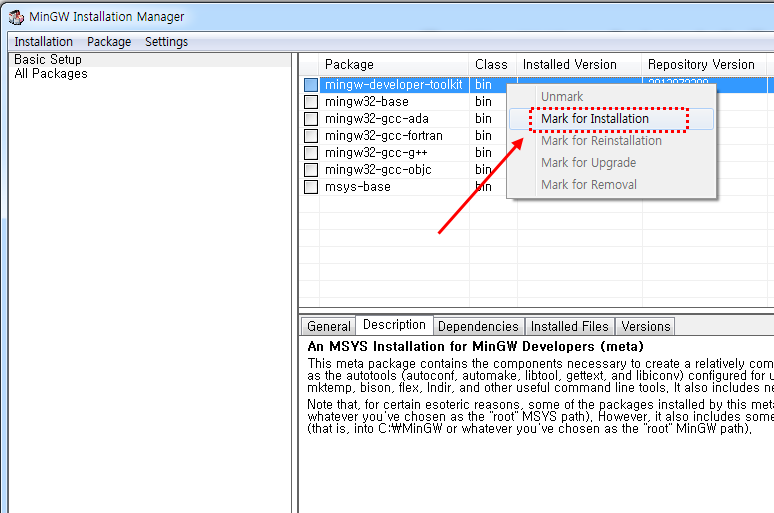774x513 pixels.
Task: Select All Packages in the left panel
Action: pos(51,74)
